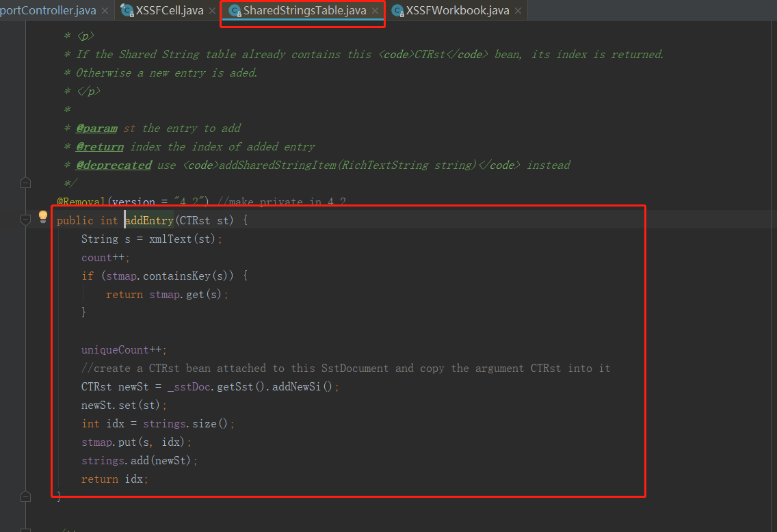Collapse the addEntry method fold marker
777x532 pixels.
click(x=26, y=220)
